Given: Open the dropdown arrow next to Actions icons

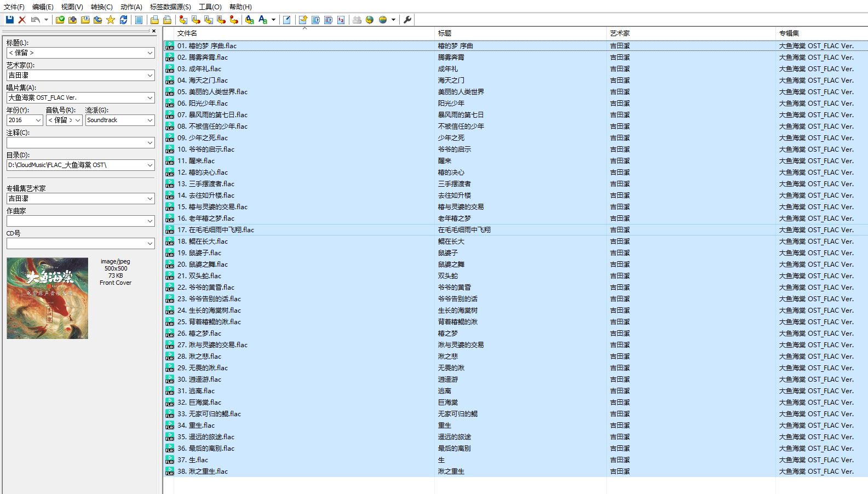Looking at the screenshot, I should pyautogui.click(x=273, y=20).
